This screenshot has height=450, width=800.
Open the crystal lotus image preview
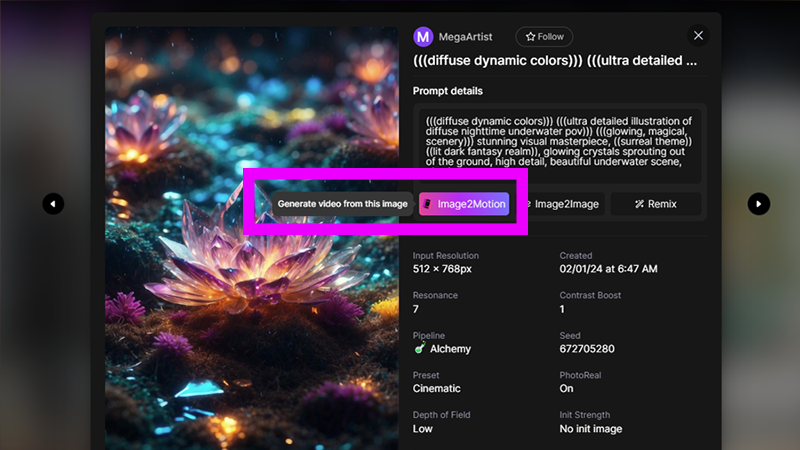(252, 238)
